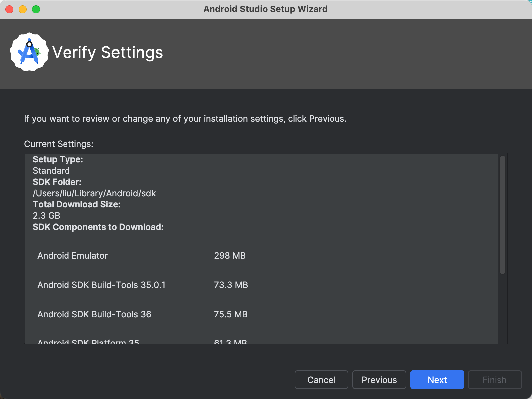
Task: Click the 75.5 MB size value
Action: pos(231,314)
